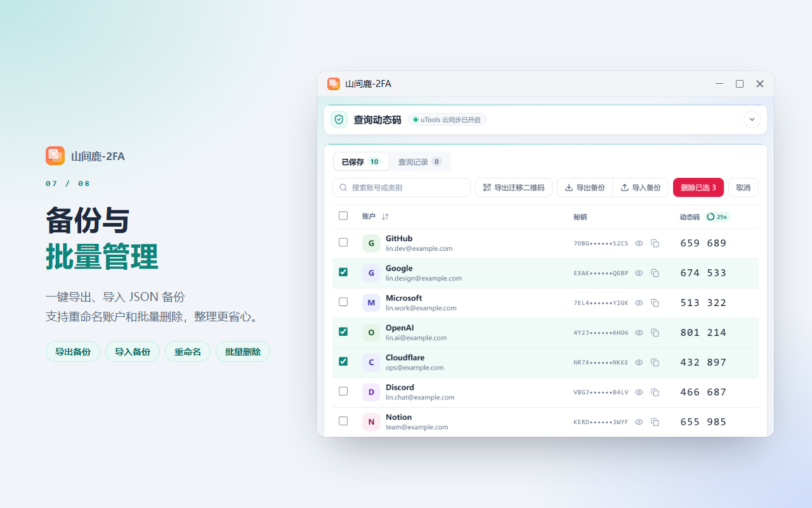Click the 25s countdown timer indicator
The image size is (812, 508).
pos(717,217)
